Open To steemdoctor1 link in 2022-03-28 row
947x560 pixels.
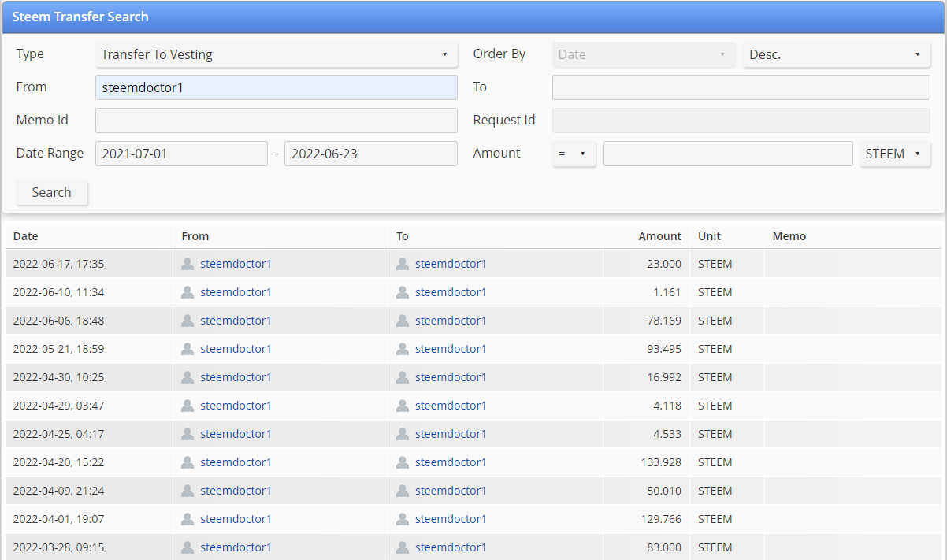tap(451, 547)
